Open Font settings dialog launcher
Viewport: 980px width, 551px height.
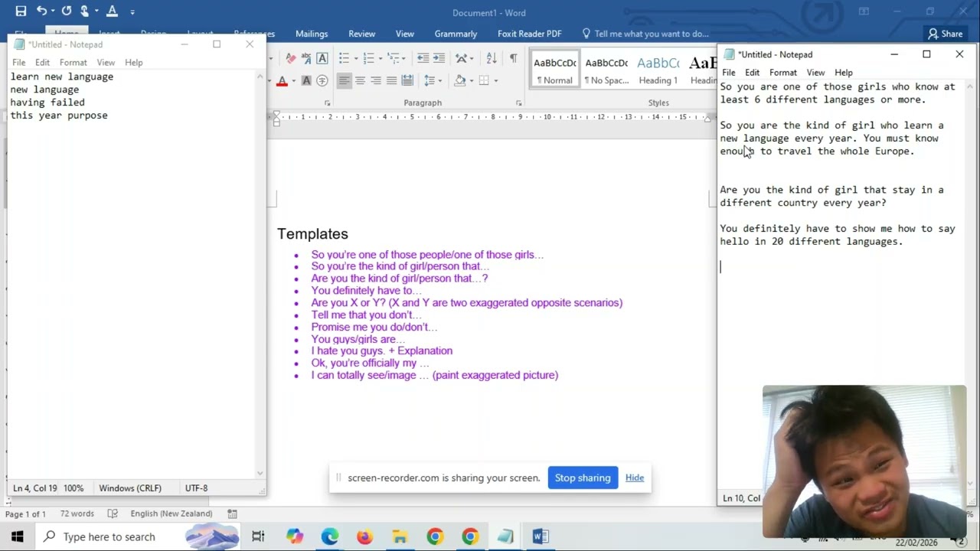[x=327, y=103]
